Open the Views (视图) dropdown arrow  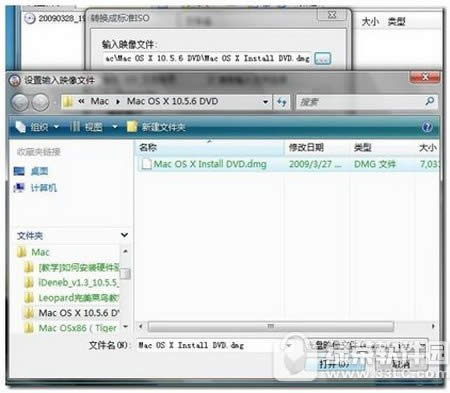tap(114, 127)
